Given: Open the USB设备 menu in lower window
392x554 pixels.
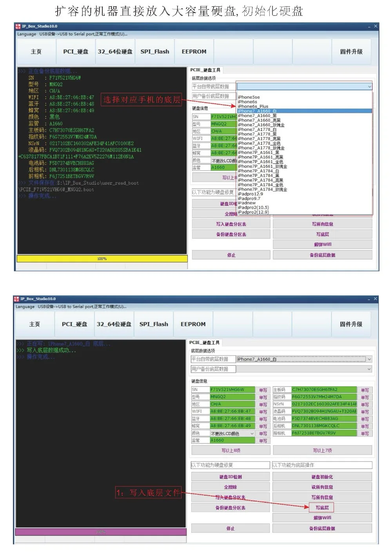Looking at the screenshot, I should [47, 307].
